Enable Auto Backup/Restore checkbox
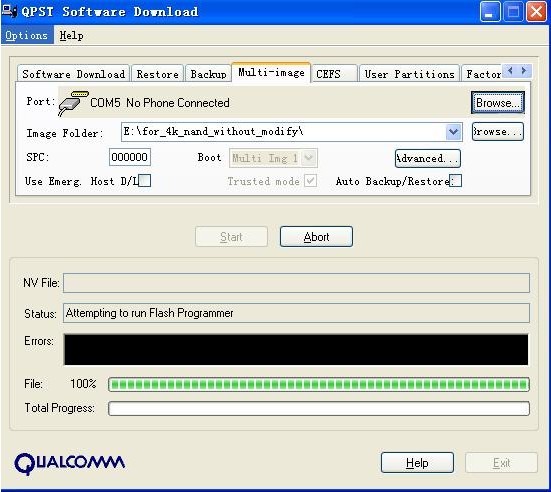The height and width of the screenshot is (492, 551). 455,181
